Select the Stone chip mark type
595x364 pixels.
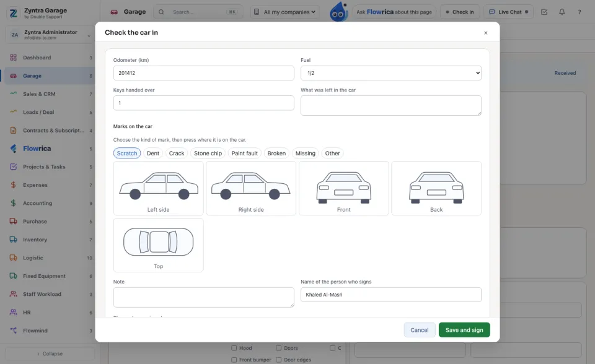pos(208,153)
